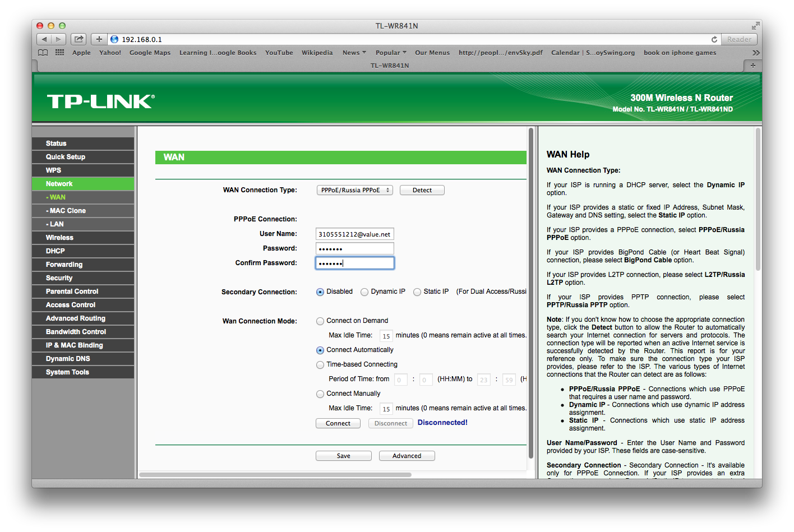
Task: Open Bandwidth Control menu
Action: [83, 332]
